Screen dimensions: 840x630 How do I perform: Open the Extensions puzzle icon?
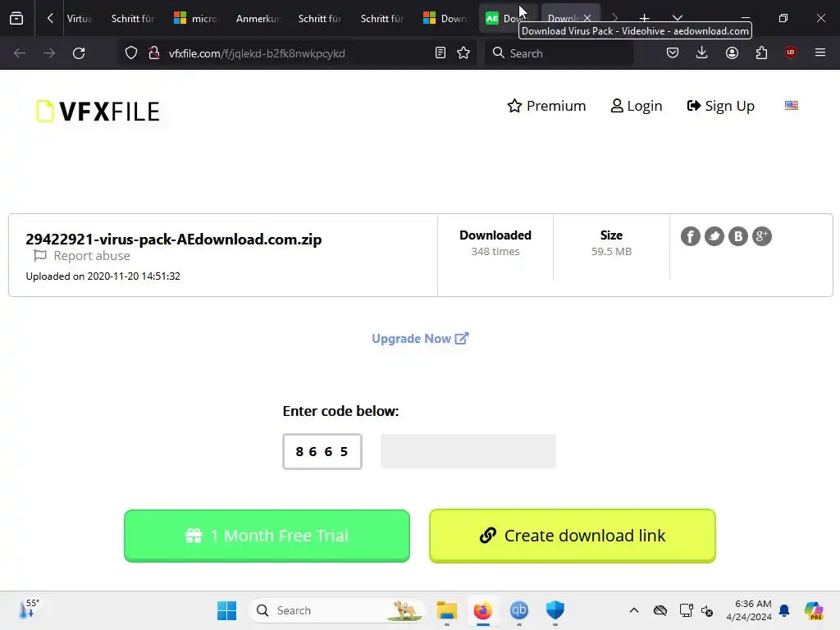click(761, 53)
